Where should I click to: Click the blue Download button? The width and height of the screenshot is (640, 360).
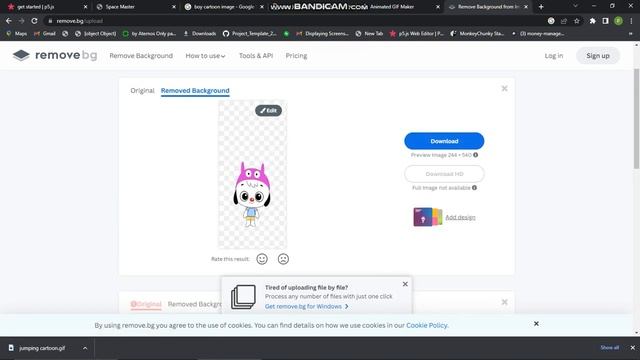(x=444, y=141)
